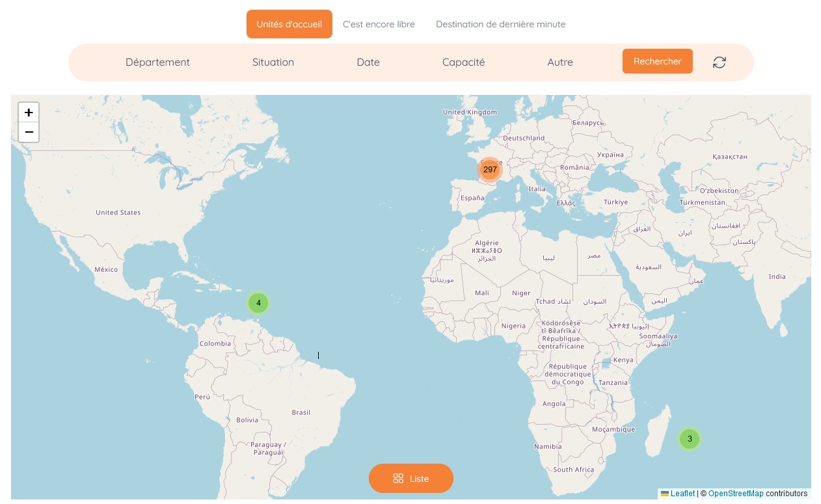821x504 pixels.
Task: Click the United States label on map
Action: (118, 213)
